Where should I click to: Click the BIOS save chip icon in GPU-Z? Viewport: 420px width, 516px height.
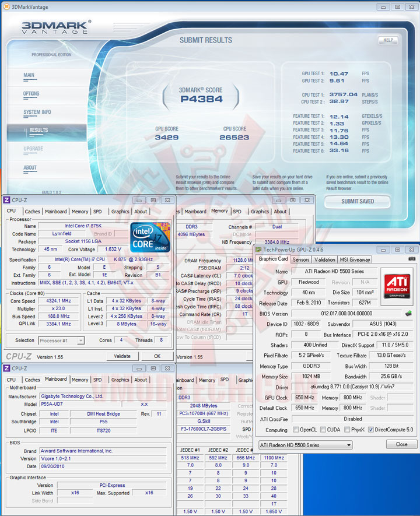tap(408, 313)
